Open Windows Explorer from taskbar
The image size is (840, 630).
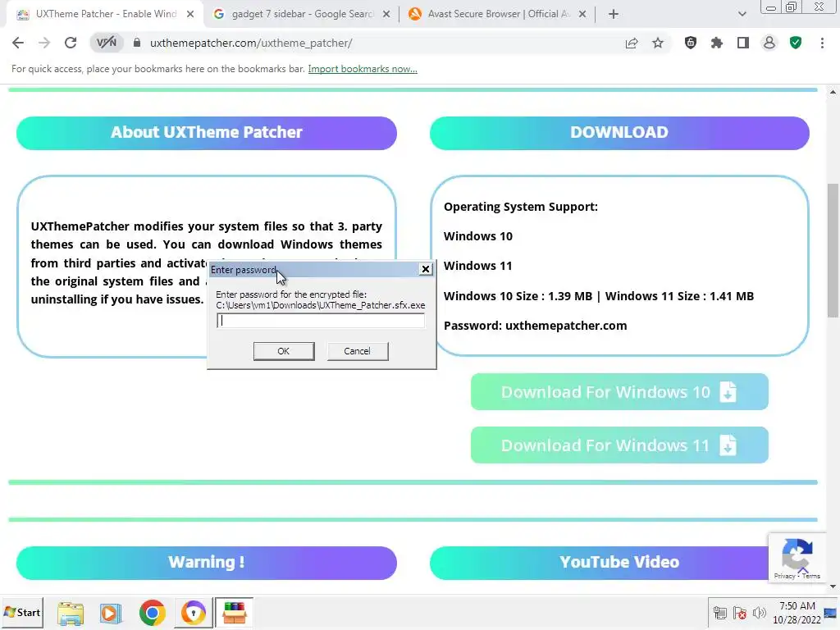coord(71,613)
